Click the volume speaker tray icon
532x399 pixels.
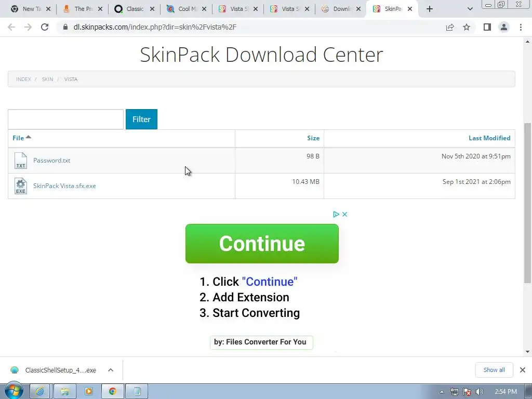coord(479,392)
